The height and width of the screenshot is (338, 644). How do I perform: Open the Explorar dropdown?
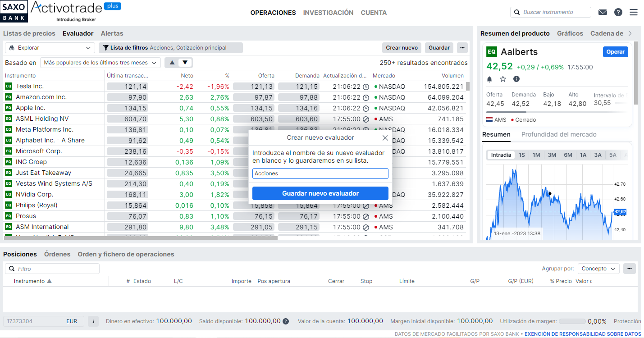(x=50, y=48)
